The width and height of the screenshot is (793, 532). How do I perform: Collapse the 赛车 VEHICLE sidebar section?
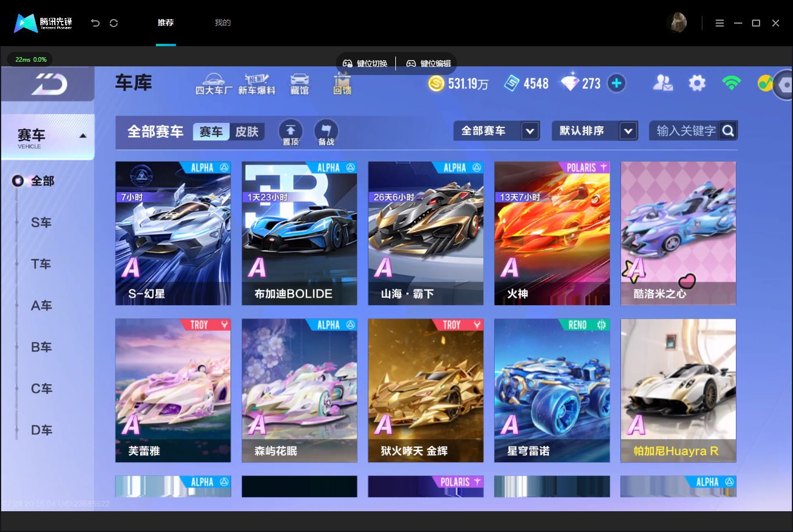(48, 137)
